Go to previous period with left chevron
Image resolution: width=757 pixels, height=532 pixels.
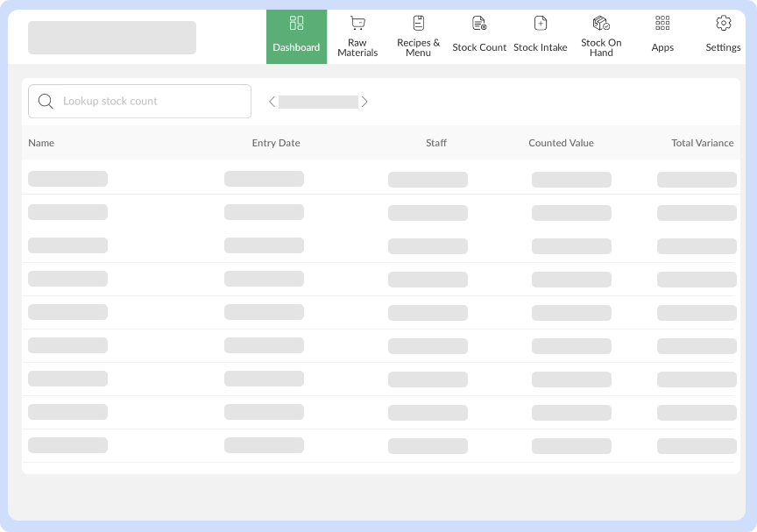(x=272, y=102)
